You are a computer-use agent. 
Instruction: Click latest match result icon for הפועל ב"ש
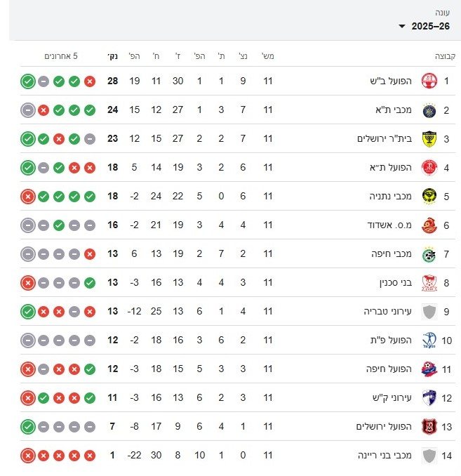[x=27, y=81]
